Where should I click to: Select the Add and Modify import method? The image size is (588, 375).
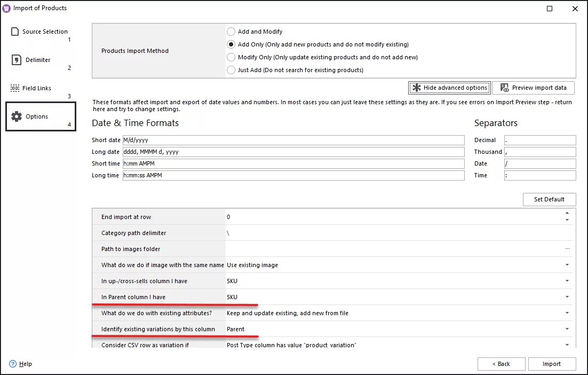tap(231, 31)
